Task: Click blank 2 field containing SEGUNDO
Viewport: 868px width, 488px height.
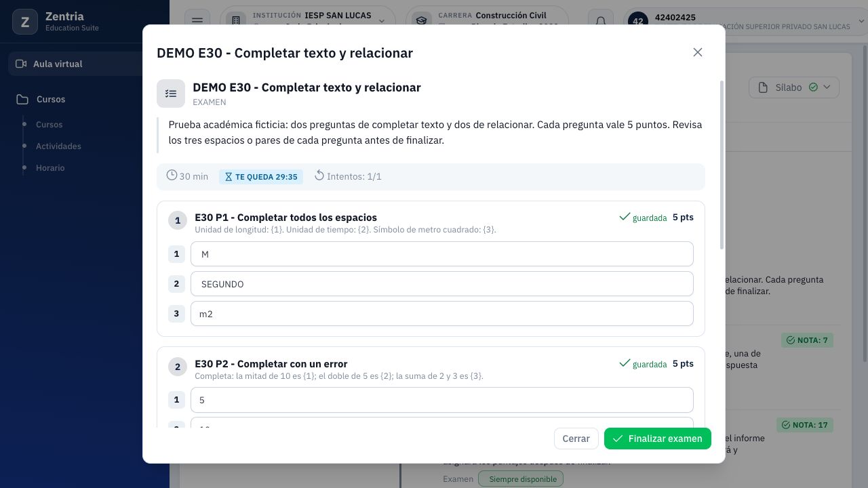Action: point(442,284)
